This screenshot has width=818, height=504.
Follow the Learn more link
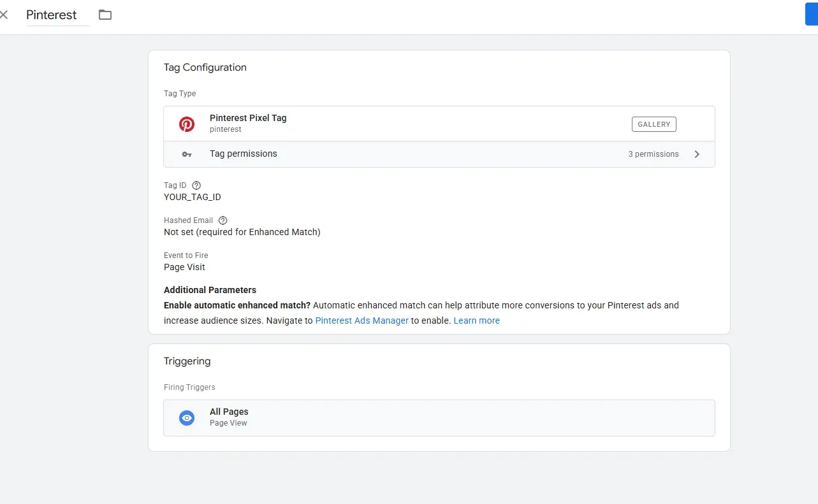tap(476, 320)
